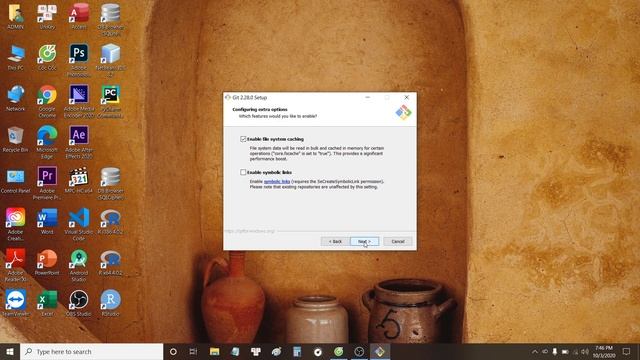640x360 pixels.
Task: Open the symbolic links hyperlink
Action: [277, 182]
